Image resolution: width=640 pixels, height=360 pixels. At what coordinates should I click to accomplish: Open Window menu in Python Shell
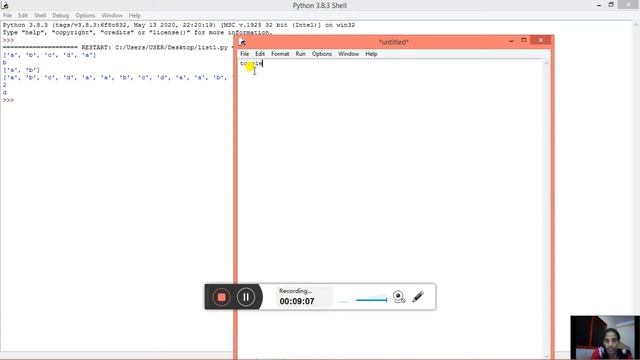point(112,16)
